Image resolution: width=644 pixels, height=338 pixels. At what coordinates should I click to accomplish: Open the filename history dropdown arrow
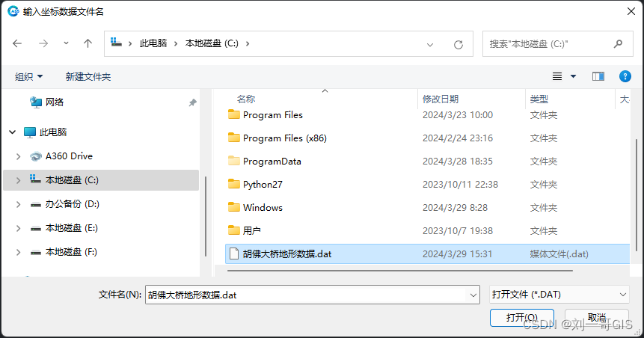[x=473, y=295]
